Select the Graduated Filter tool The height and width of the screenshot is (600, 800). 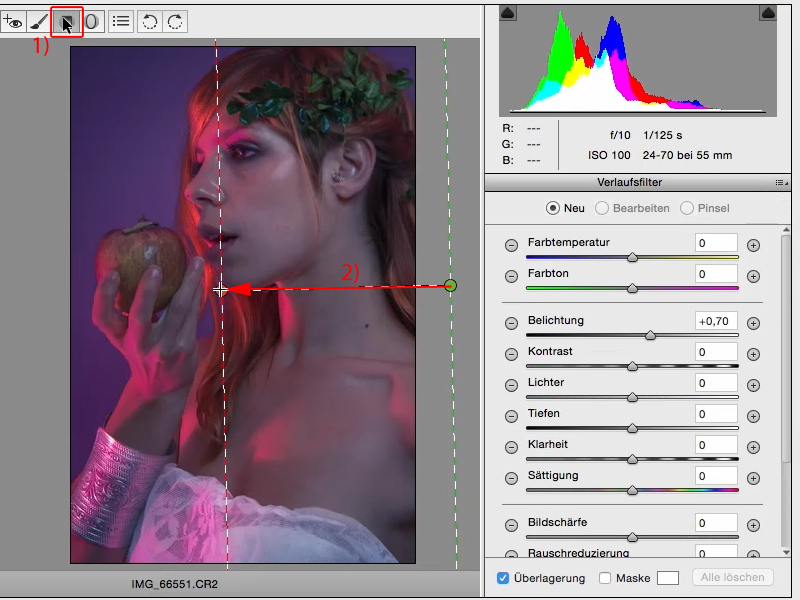pos(66,21)
